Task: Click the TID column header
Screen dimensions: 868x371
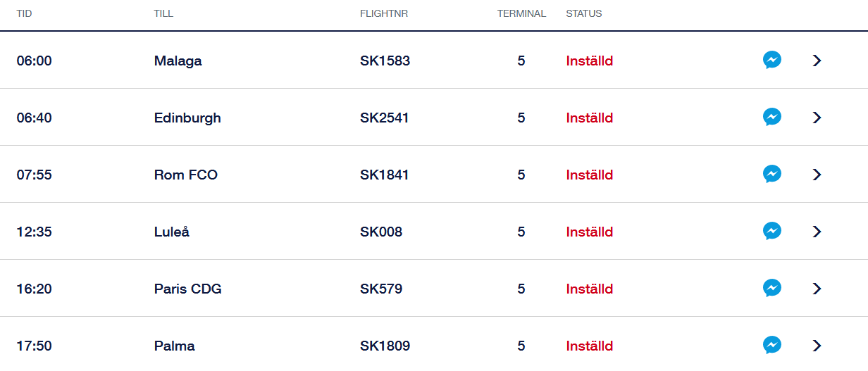Action: pos(25,13)
